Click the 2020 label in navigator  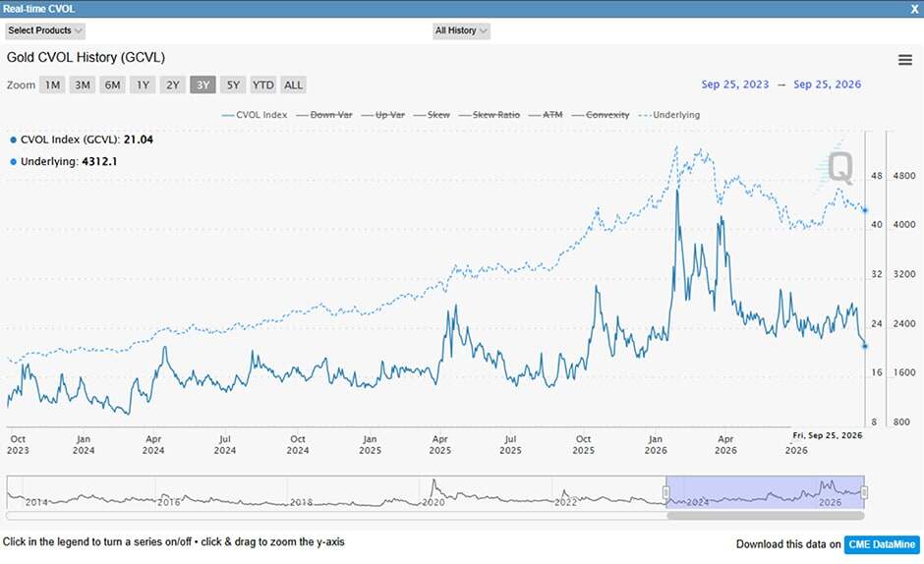[433, 502]
